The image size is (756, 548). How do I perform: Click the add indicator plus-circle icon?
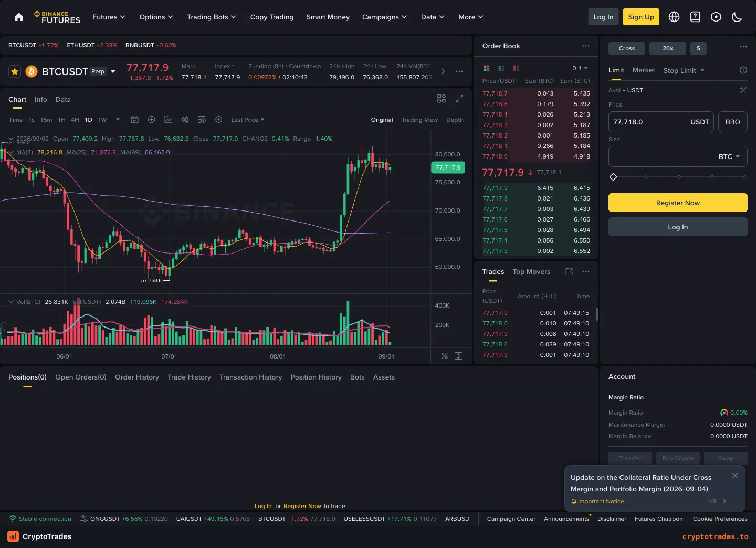151,120
